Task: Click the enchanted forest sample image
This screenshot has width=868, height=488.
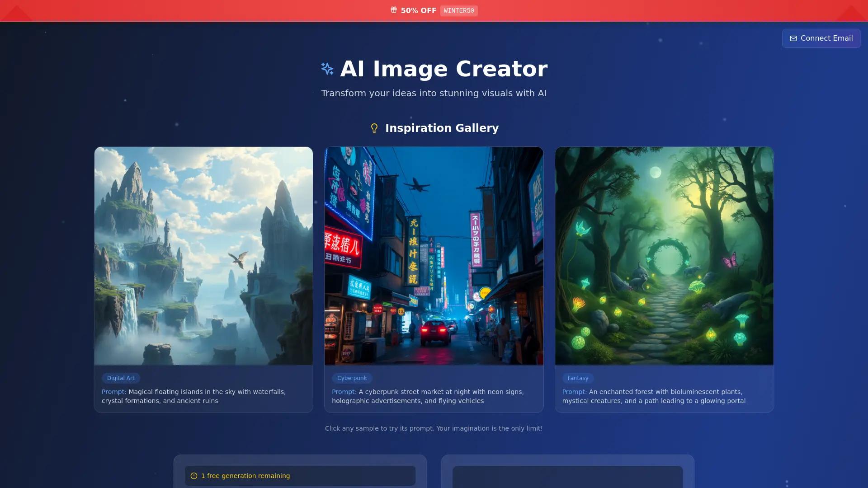Action: tap(664, 256)
